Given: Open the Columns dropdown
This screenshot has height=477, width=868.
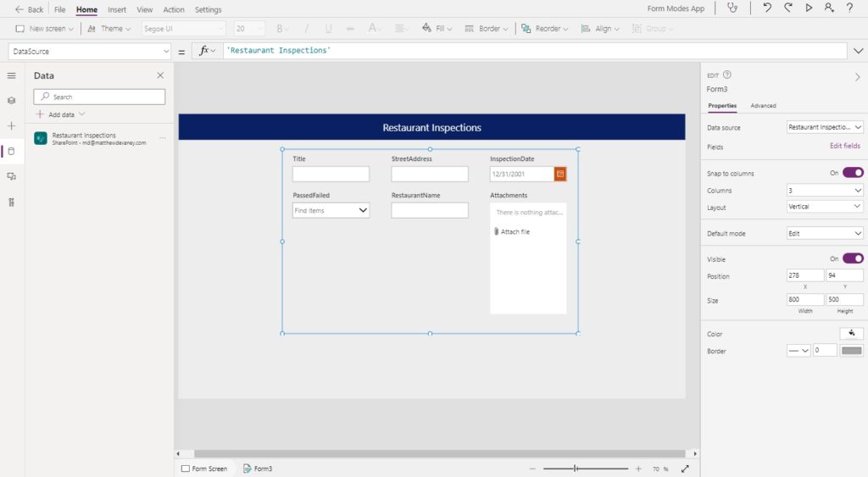Looking at the screenshot, I should (825, 191).
